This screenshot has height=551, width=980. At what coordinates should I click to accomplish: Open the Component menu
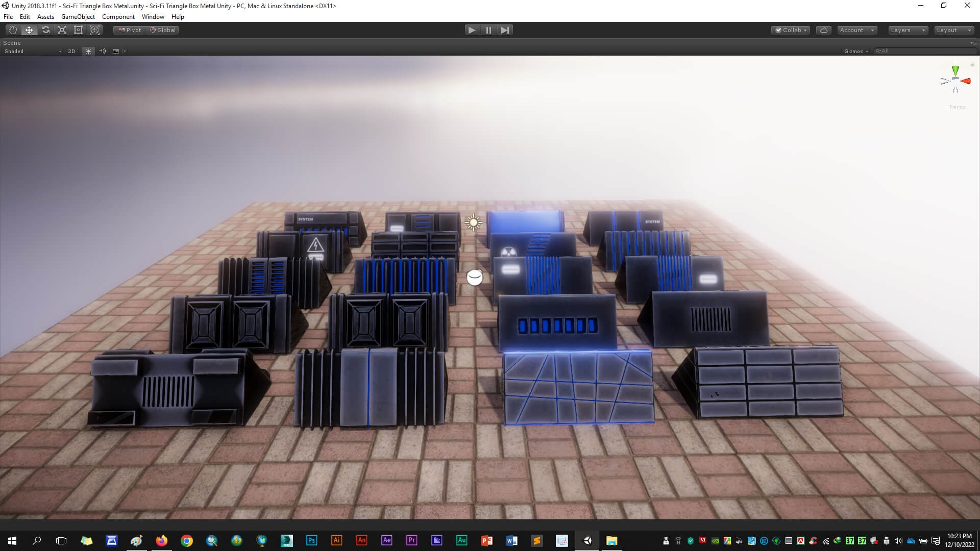[118, 17]
